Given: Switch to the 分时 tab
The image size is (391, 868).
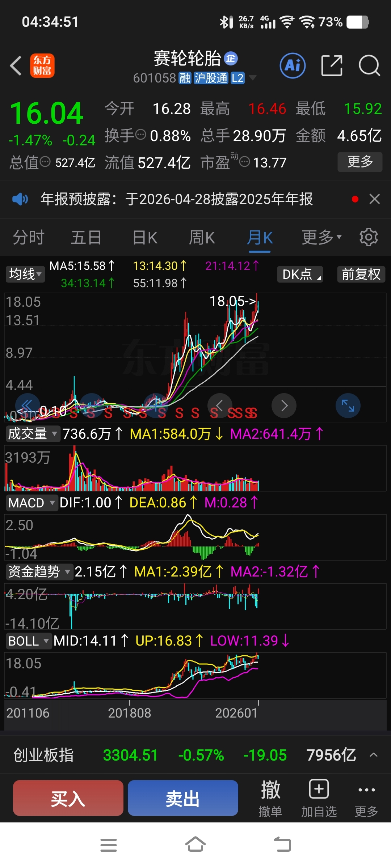Looking at the screenshot, I should click(29, 238).
